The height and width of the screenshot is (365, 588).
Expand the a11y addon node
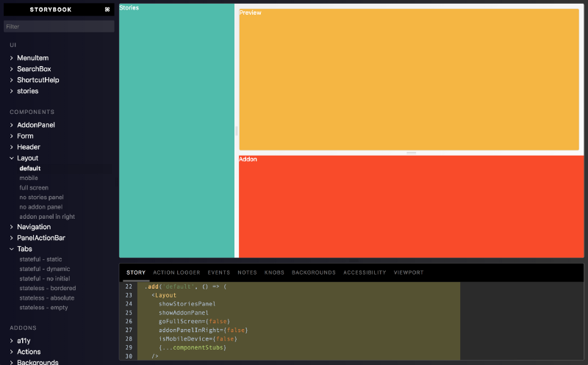(24, 341)
